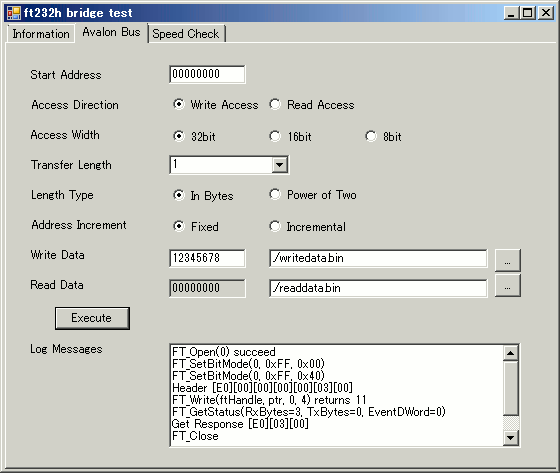Image resolution: width=560 pixels, height=473 pixels.
Task: Set Length Type to In Bytes
Action: pyautogui.click(x=203, y=195)
